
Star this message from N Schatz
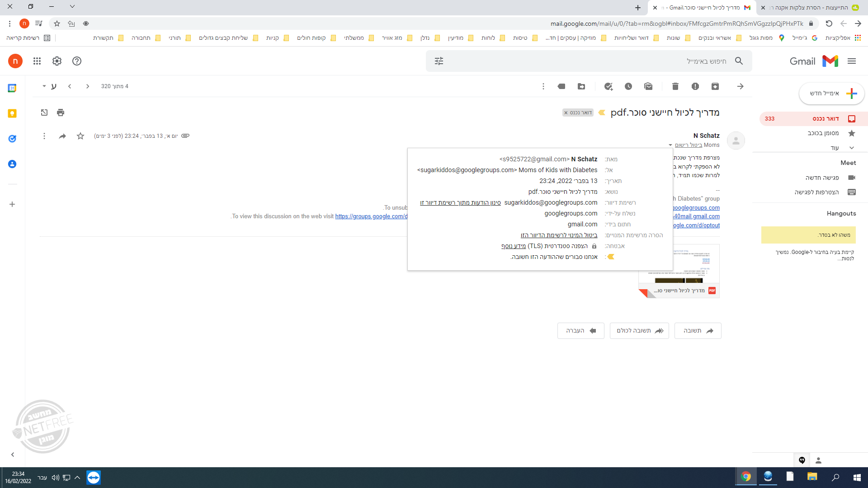point(80,136)
